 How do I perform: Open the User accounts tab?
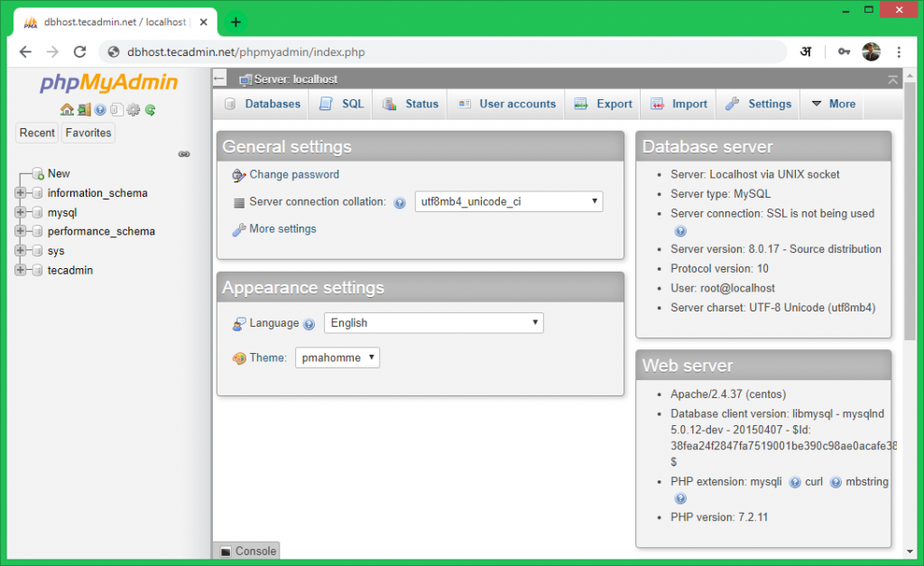pyautogui.click(x=506, y=104)
